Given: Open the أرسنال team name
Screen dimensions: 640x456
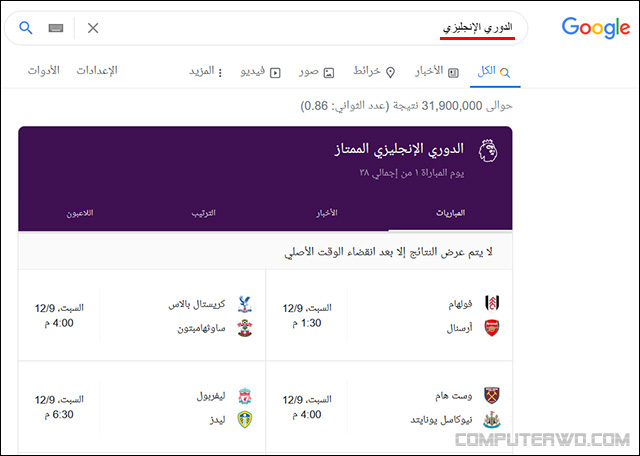Looking at the screenshot, I should (460, 328).
